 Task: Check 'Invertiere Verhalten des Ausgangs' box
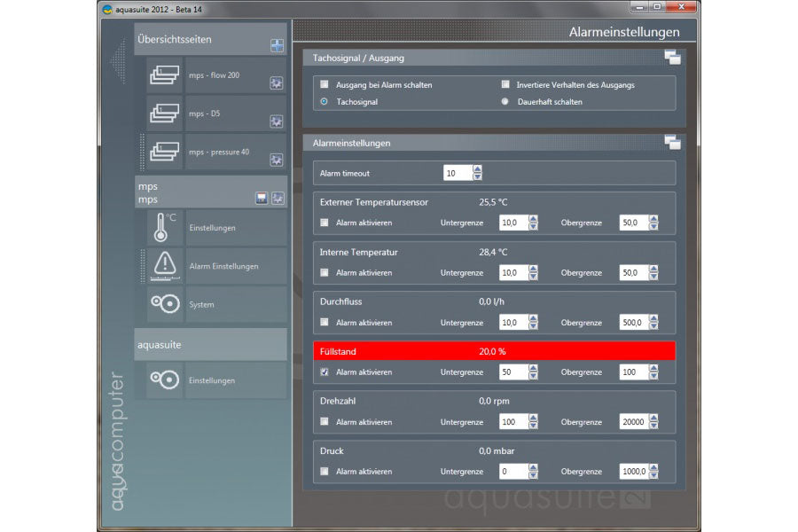click(x=505, y=85)
